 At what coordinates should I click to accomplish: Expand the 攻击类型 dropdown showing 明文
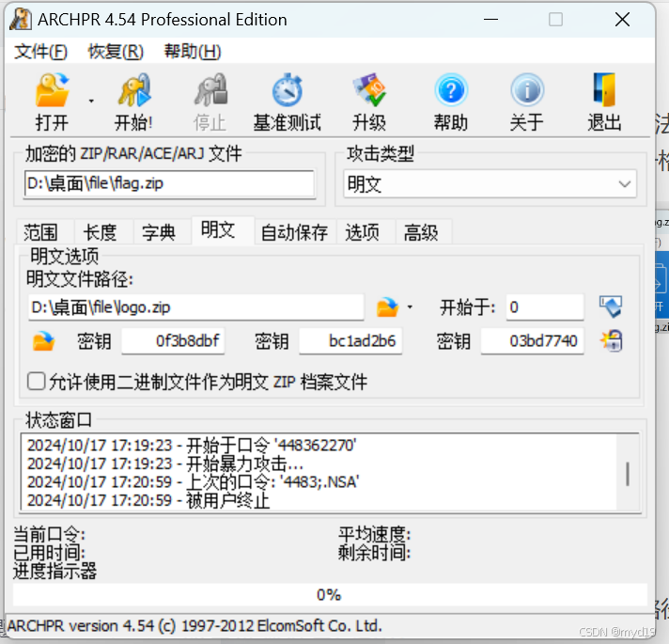[x=490, y=184]
